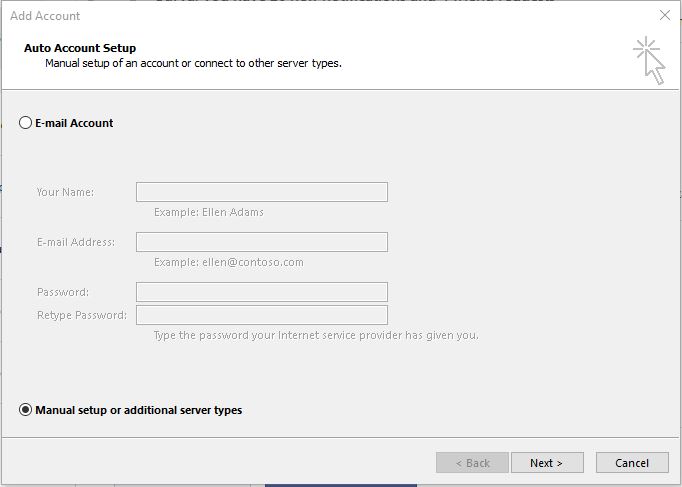Focus the E-mail Address text box
This screenshot has width=682, height=487.
pos(262,242)
